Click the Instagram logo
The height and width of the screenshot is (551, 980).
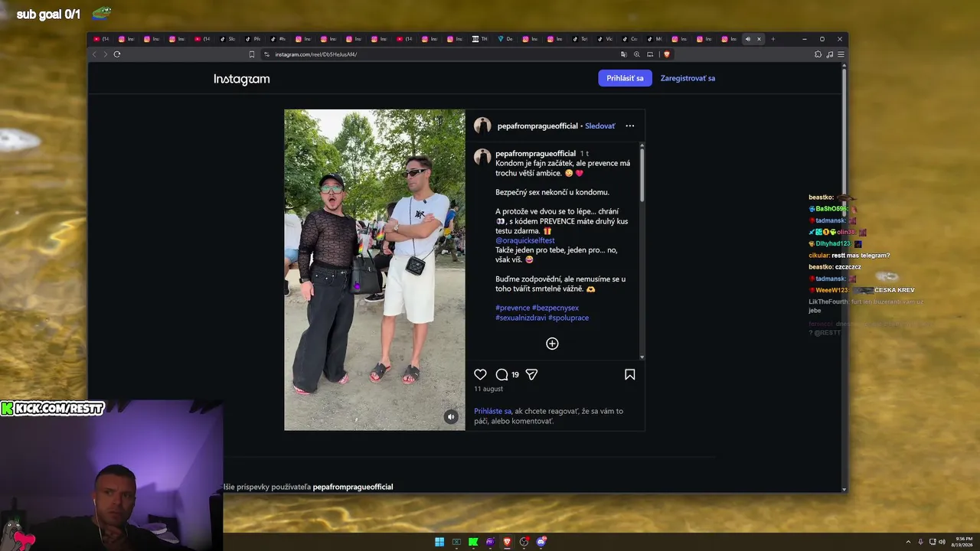241,79
